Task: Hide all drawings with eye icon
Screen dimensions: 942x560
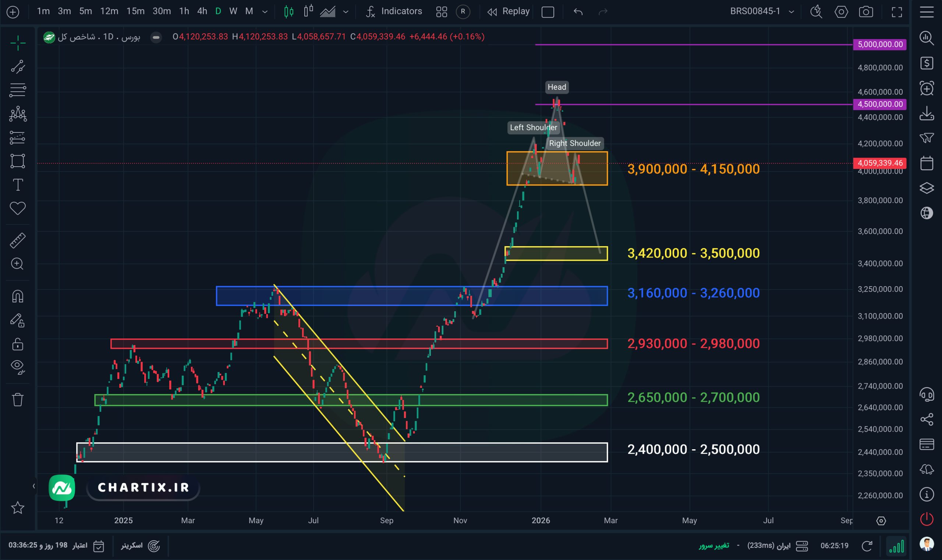Action: point(17,366)
